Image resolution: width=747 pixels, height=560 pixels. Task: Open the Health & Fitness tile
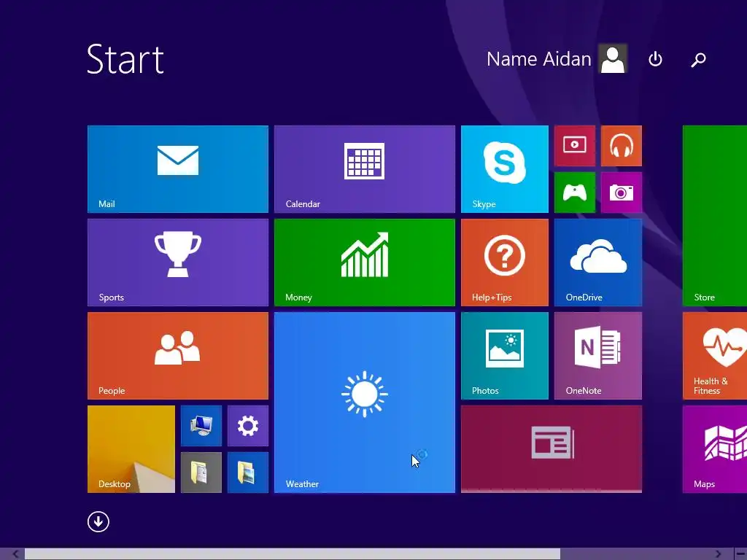[x=715, y=356]
